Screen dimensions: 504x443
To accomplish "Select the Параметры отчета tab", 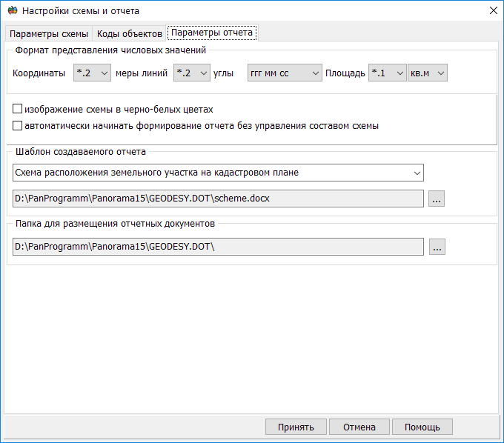I will tap(212, 33).
